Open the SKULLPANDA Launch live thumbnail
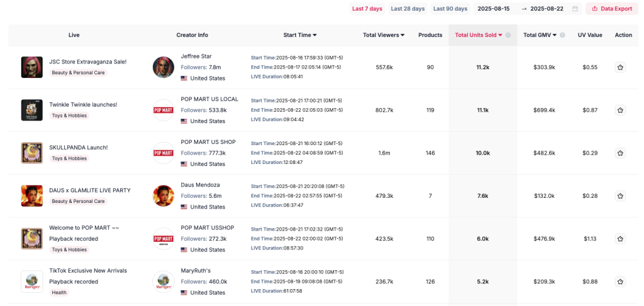The height and width of the screenshot is (306, 644). [x=31, y=153]
